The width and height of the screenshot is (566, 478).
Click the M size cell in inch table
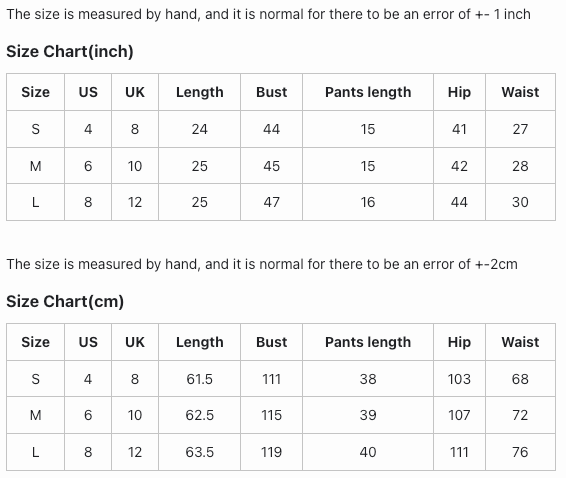[x=35, y=166]
